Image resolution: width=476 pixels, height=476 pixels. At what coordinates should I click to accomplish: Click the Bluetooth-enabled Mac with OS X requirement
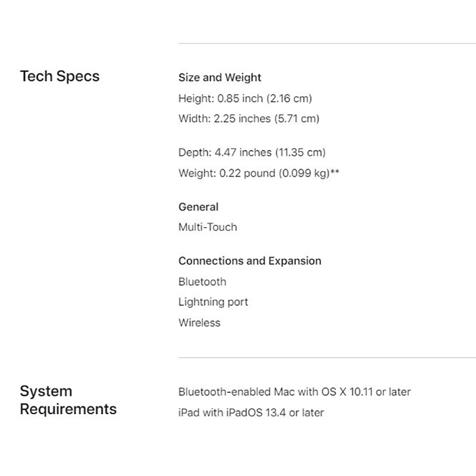click(x=295, y=392)
